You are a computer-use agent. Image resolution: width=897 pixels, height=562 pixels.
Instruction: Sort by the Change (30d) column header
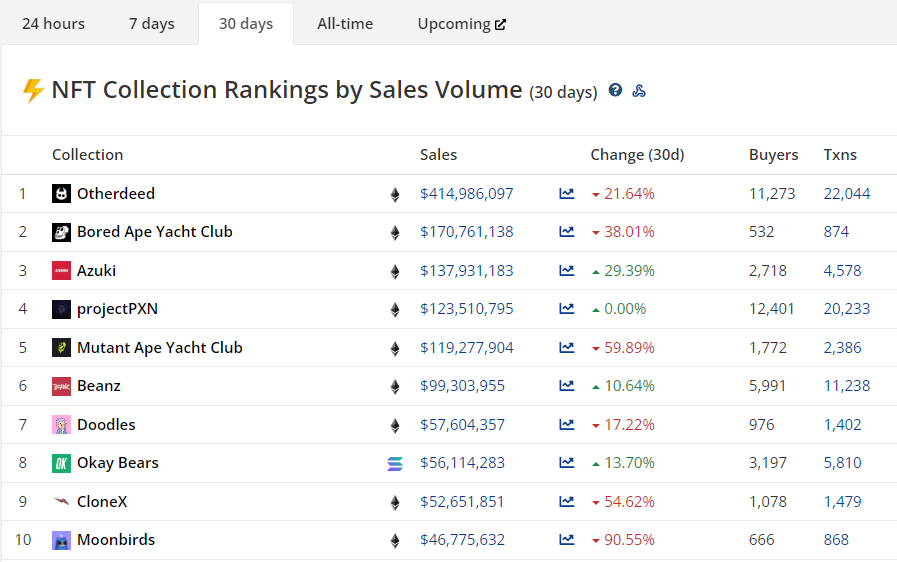[637, 155]
